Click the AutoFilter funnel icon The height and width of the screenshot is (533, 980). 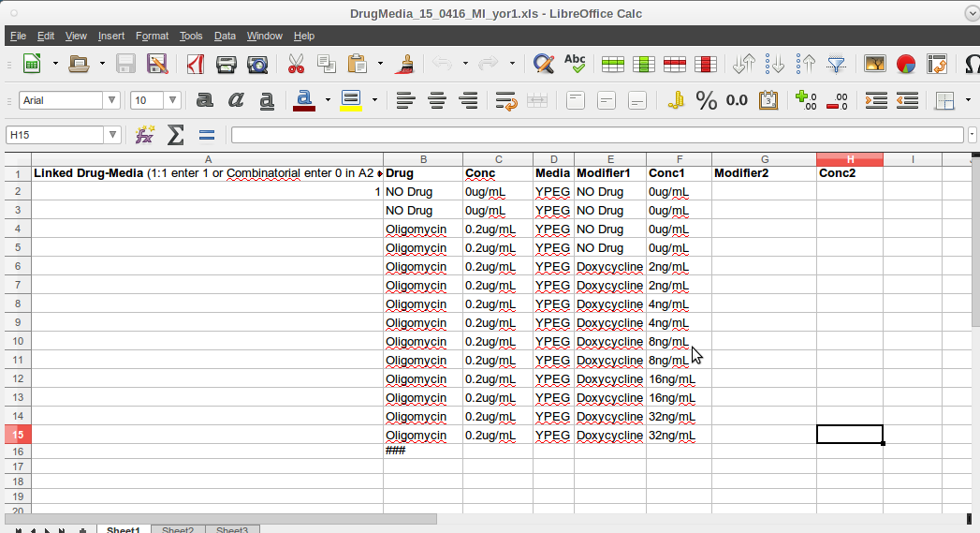(x=836, y=64)
